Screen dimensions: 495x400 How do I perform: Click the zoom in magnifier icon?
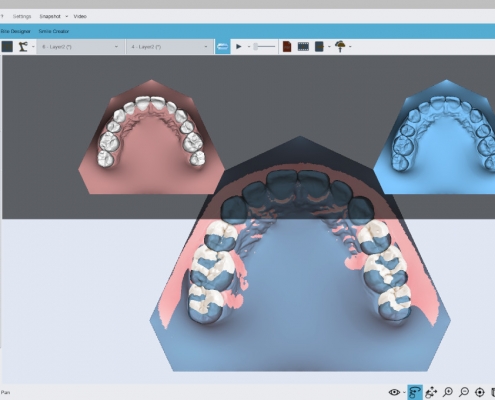(448, 392)
